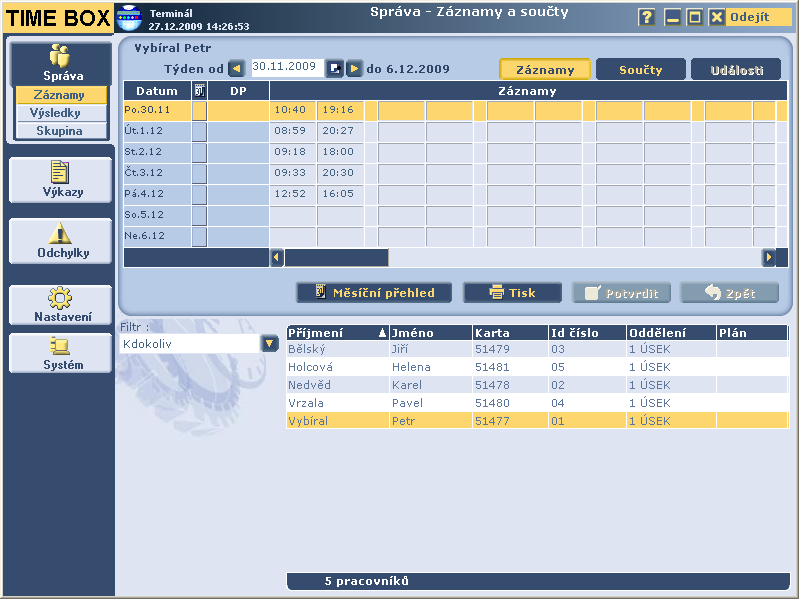Click Odejít to exit application
This screenshot has width=799, height=599.
pyautogui.click(x=749, y=17)
